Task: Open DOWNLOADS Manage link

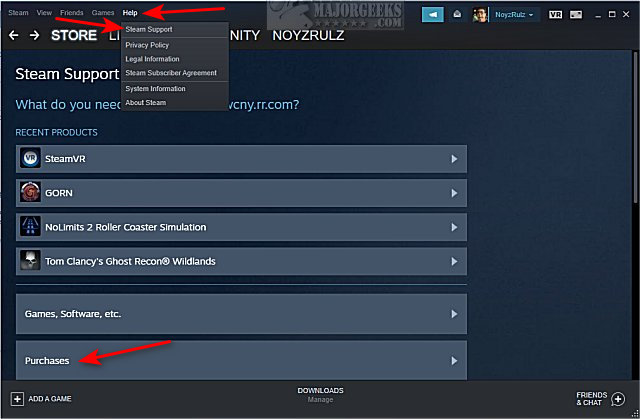Action: pos(320,395)
